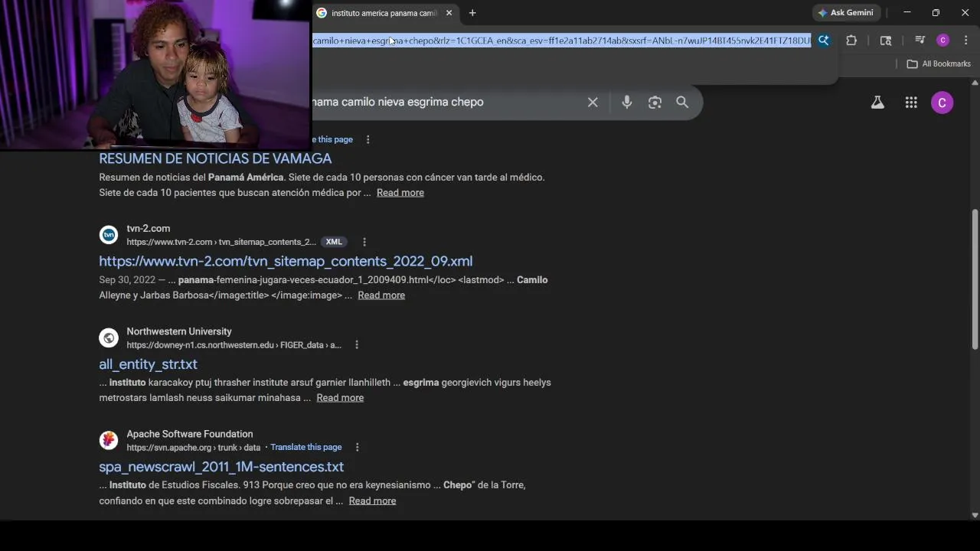Click Read more under all_entity_str snippet
The height and width of the screenshot is (551, 980).
pyautogui.click(x=340, y=398)
